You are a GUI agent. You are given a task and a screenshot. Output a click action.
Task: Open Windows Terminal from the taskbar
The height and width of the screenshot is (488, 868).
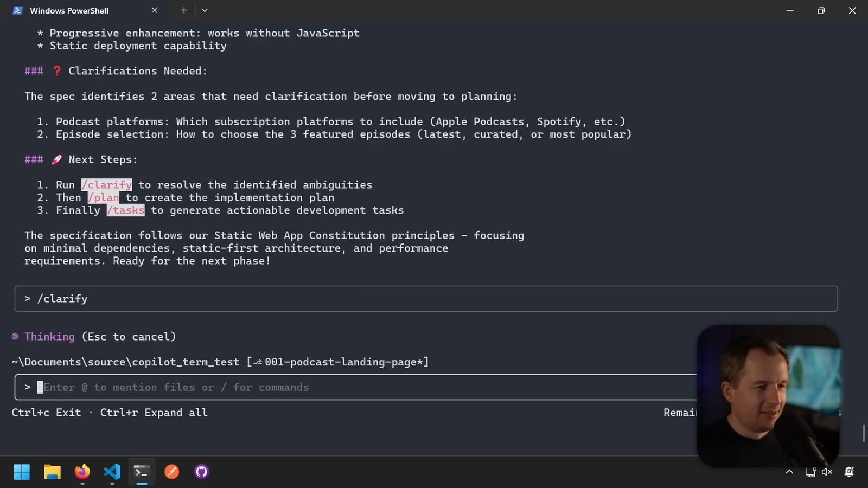[x=142, y=472]
